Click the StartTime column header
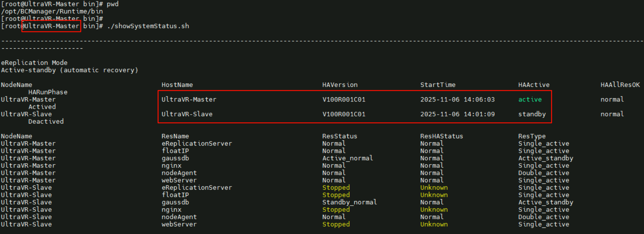Image resolution: width=644 pixels, height=234 pixels. (438, 85)
